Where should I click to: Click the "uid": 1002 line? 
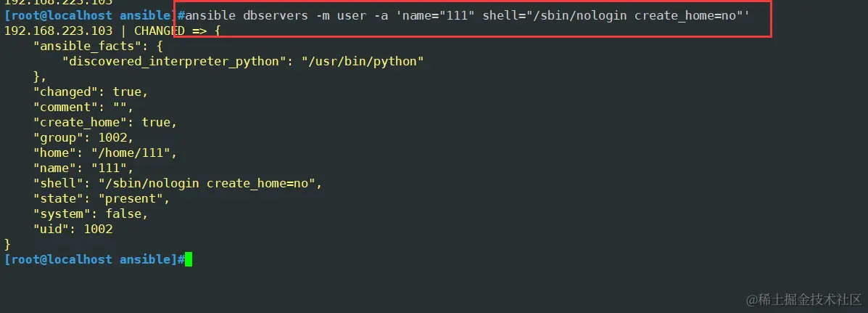(73, 229)
